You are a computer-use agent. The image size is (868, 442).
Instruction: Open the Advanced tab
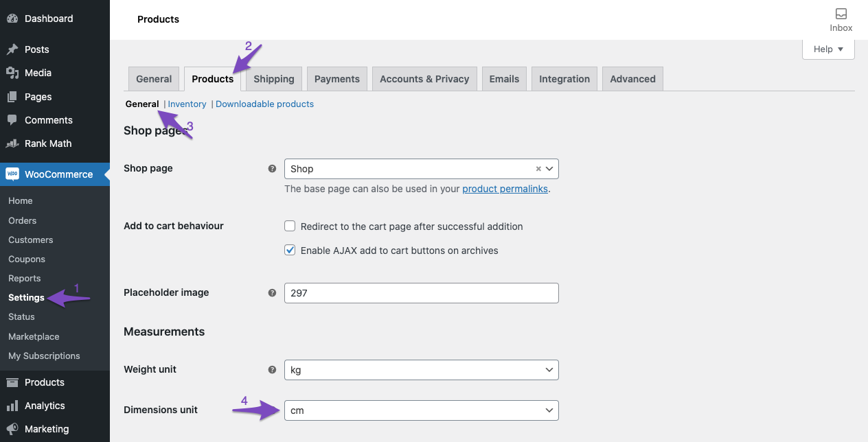[632, 79]
